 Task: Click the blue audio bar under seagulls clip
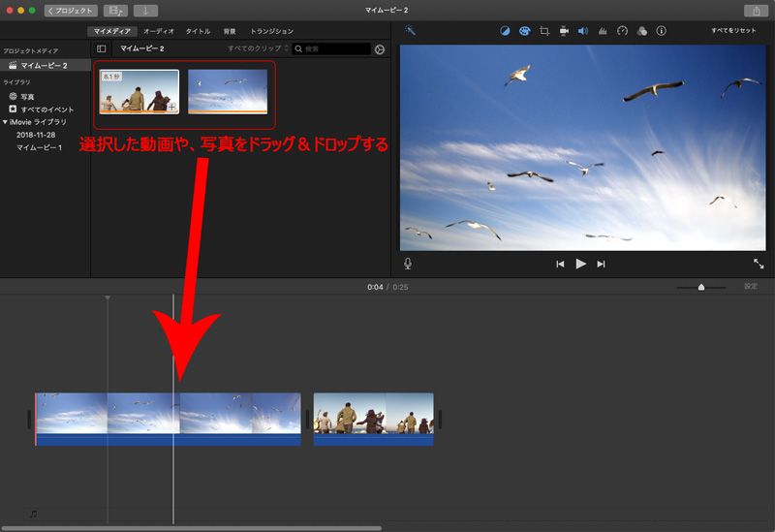click(x=168, y=441)
